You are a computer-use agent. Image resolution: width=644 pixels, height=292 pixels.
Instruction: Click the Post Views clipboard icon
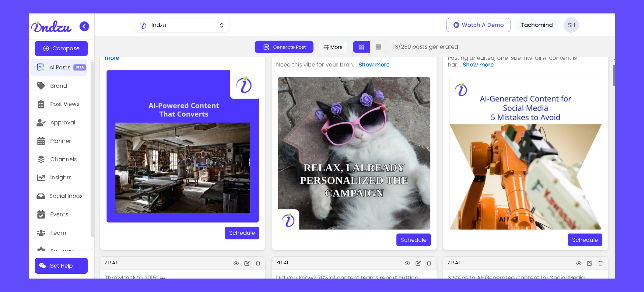(x=41, y=104)
